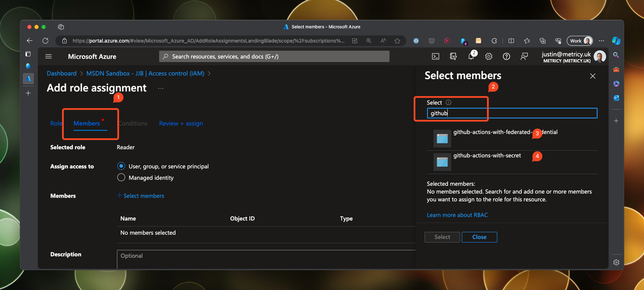Open sidebar Tools briefcase icon
Viewport: 644px width, 290px height.
tap(616, 69)
